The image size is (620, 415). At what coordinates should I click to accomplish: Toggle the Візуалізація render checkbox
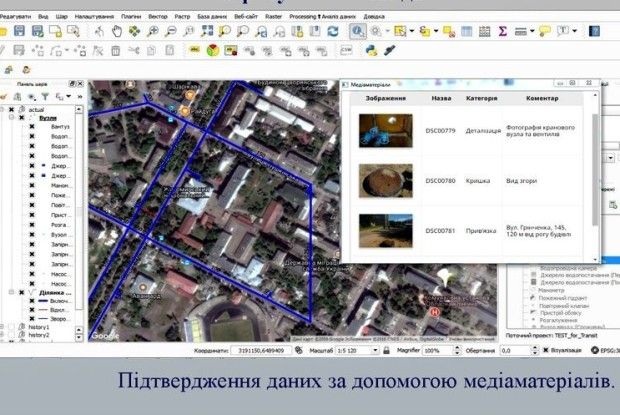pyautogui.click(x=546, y=350)
